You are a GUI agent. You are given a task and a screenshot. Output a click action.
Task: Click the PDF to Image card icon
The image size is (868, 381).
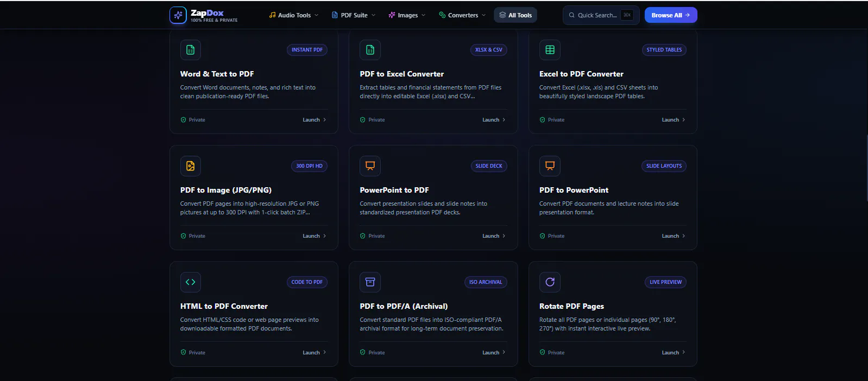[x=191, y=166]
